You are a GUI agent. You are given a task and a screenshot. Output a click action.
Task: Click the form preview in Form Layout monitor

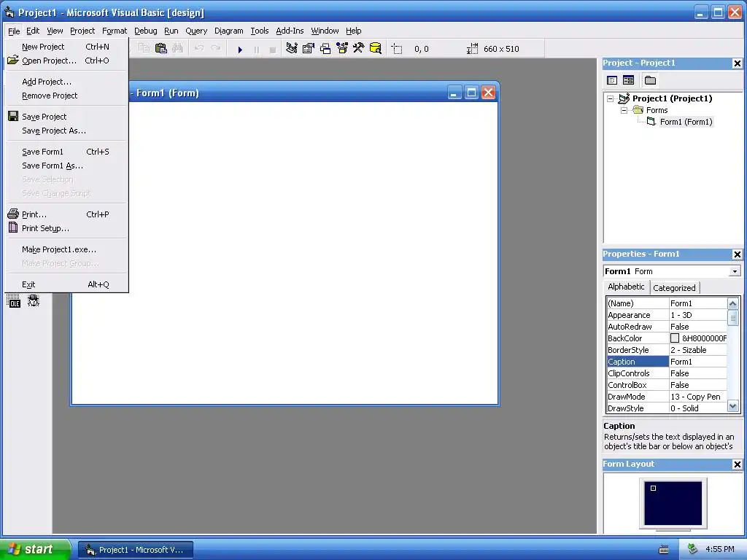pos(653,488)
